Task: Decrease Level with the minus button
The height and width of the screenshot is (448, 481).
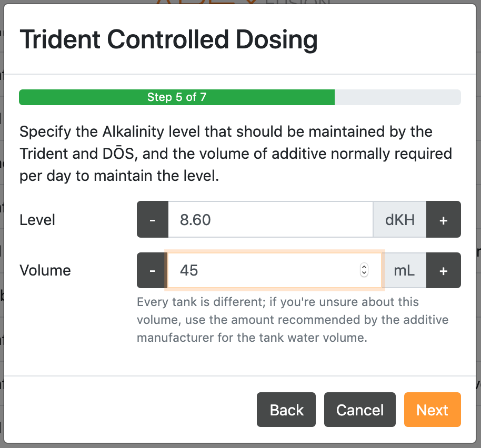Action: (153, 219)
